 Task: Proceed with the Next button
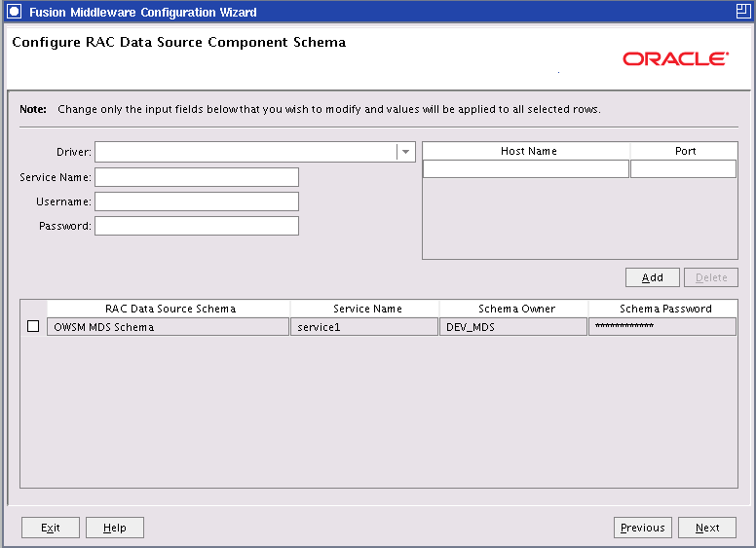[707, 528]
